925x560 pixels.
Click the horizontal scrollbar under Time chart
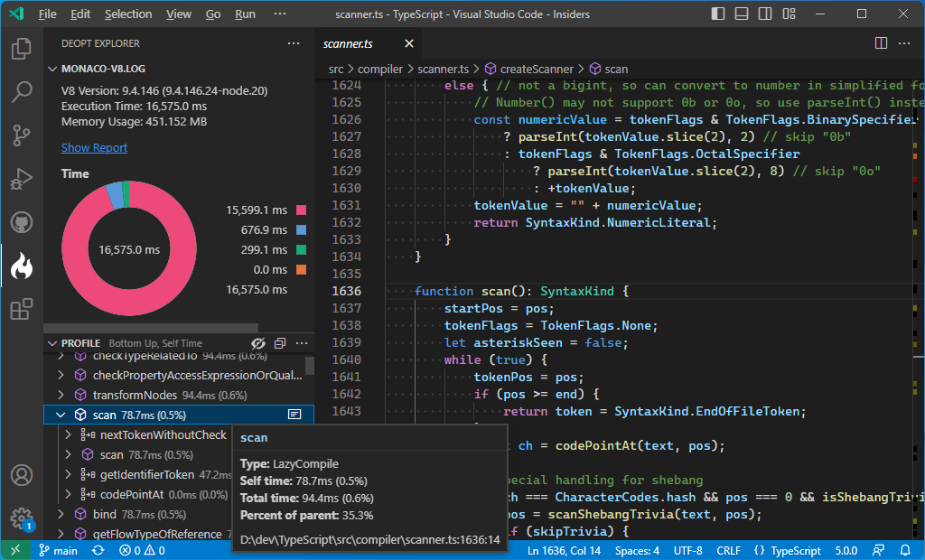click(151, 328)
